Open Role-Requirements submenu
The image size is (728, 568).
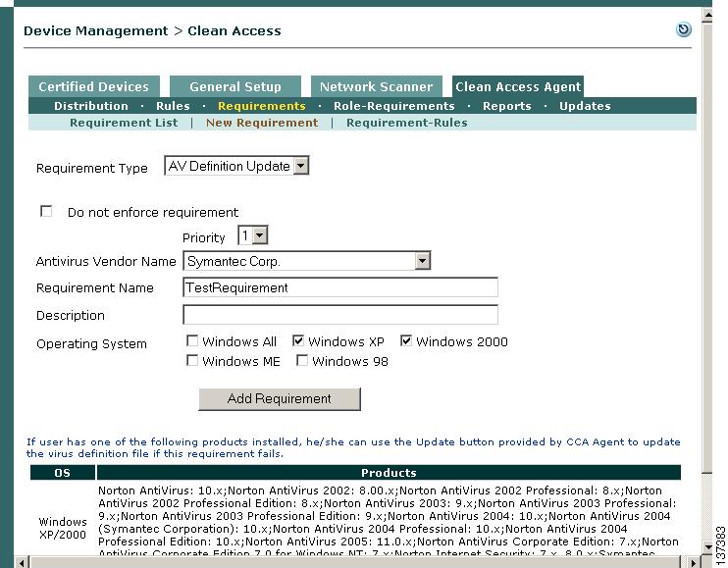[x=393, y=106]
